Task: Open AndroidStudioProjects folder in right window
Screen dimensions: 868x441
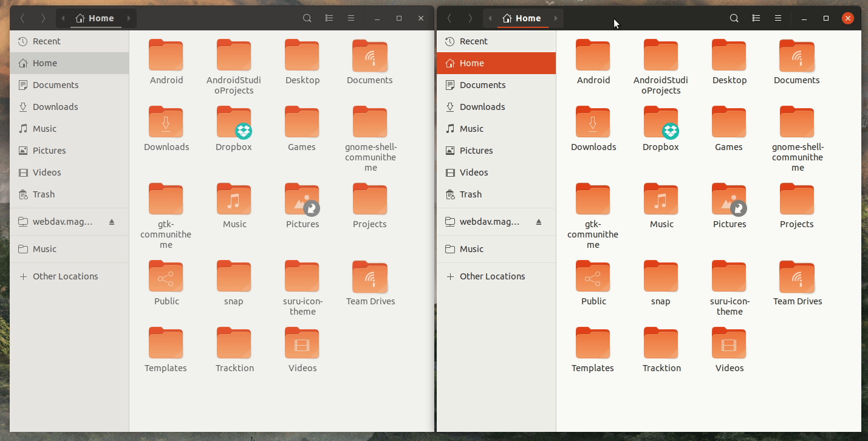Action: [661, 55]
